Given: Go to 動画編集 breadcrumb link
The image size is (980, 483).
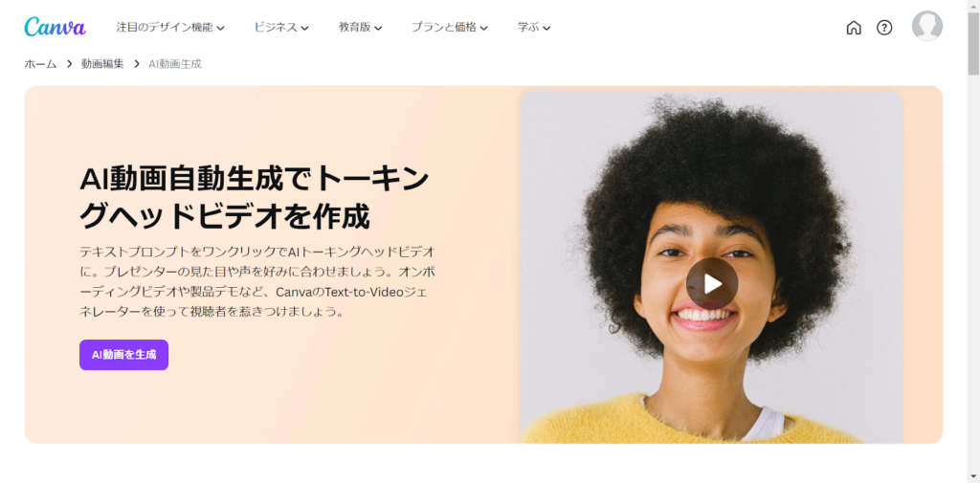Looking at the screenshot, I should pos(102,64).
